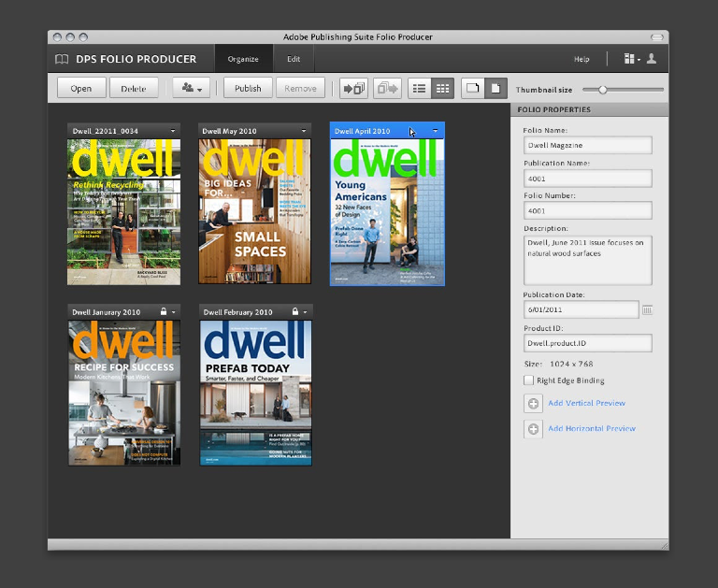The width and height of the screenshot is (718, 588).
Task: Click the Delete button
Action: click(x=134, y=88)
